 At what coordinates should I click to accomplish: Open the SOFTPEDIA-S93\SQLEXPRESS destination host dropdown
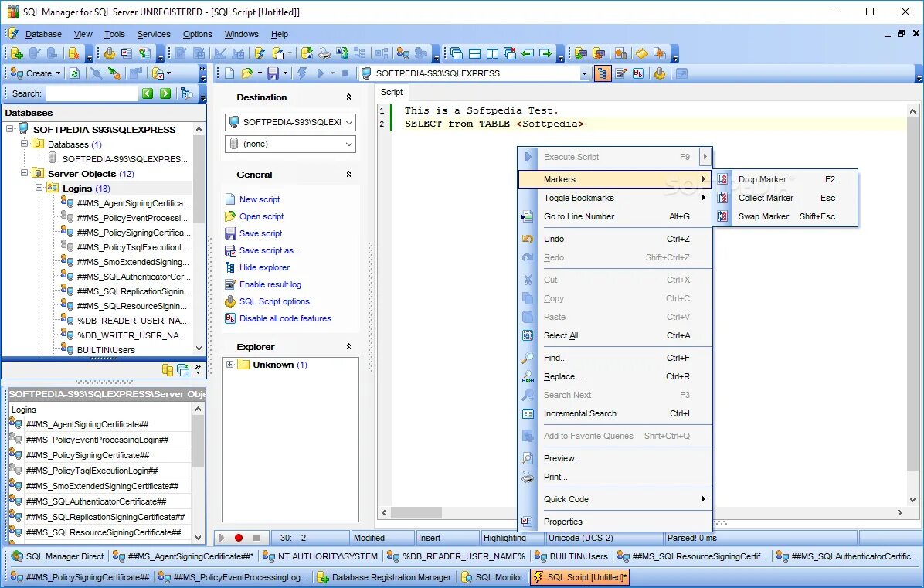click(x=349, y=122)
